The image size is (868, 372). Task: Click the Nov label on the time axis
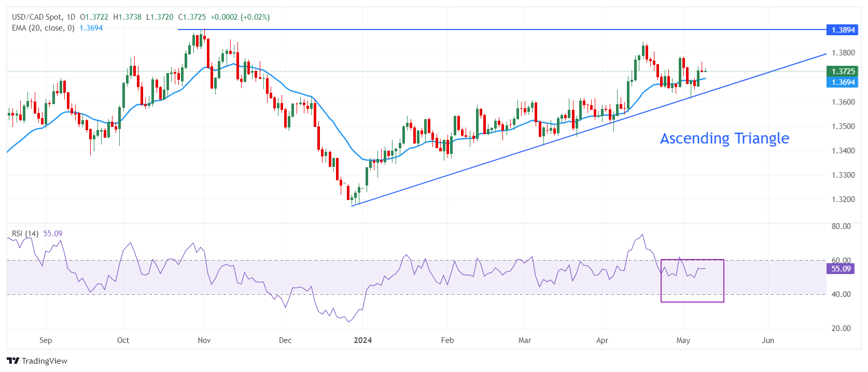204,340
